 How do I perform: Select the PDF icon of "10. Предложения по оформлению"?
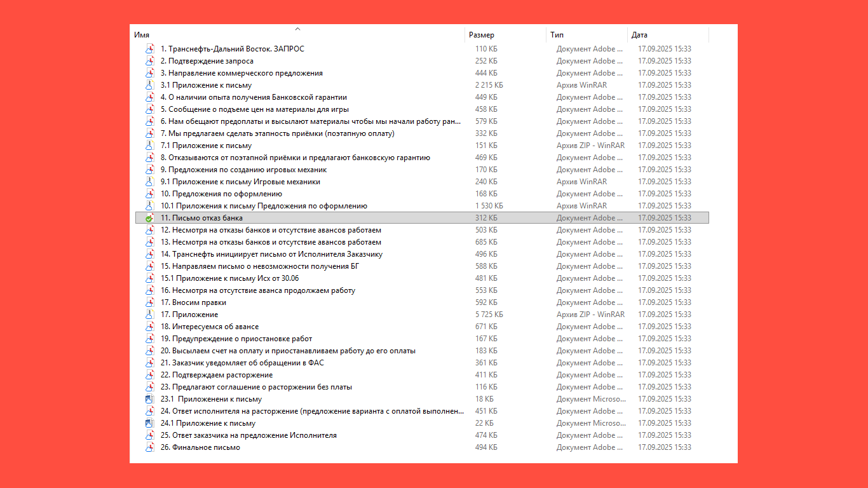coord(149,194)
